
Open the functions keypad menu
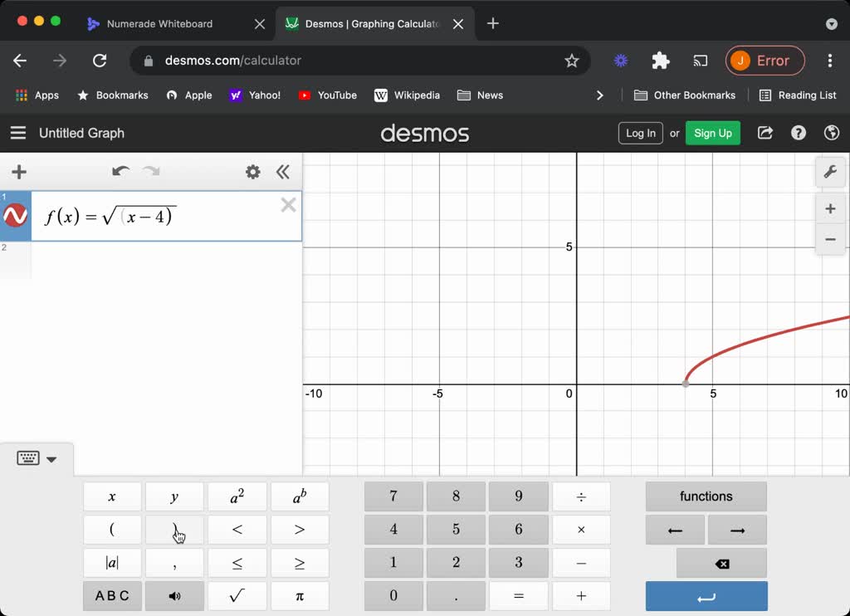[706, 496]
